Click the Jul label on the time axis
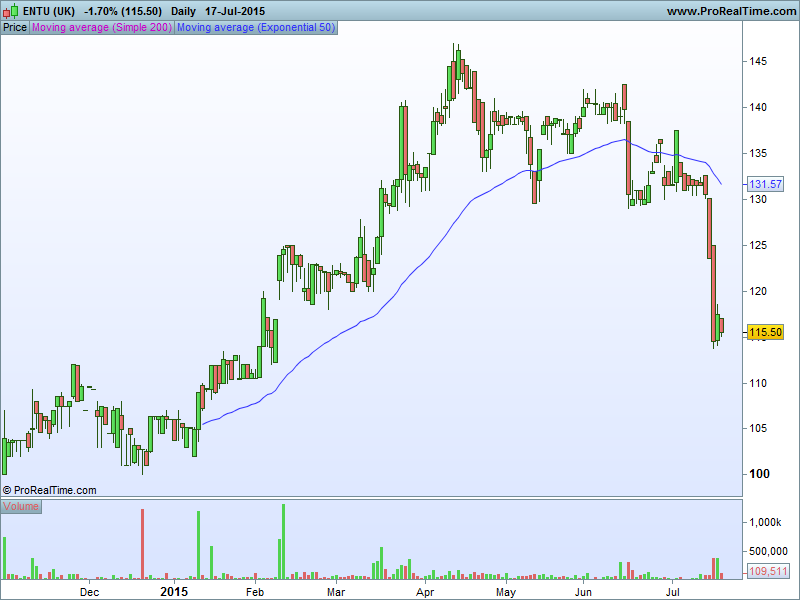This screenshot has height=600, width=800. click(674, 592)
